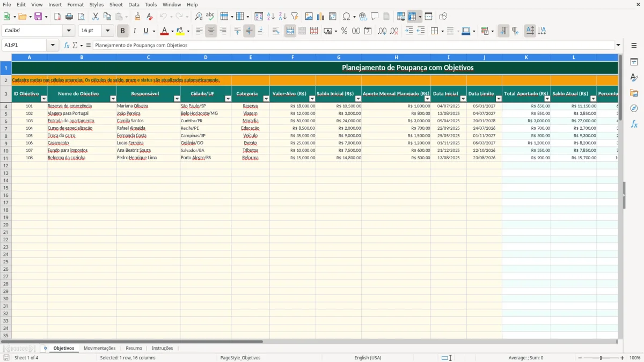Image resolution: width=644 pixels, height=362 pixels.
Task: Open the Borders dropdown arrow
Action: coord(443,31)
